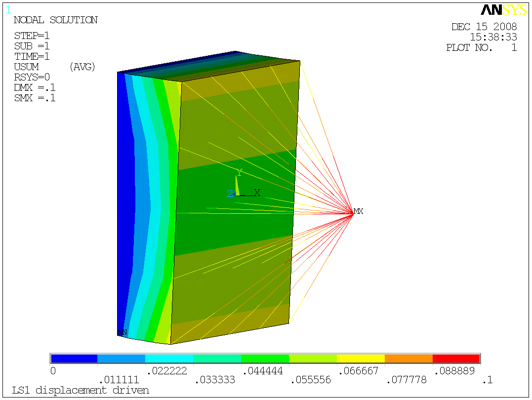Click the TIME=1 text
This screenshot has height=400, width=532.
coord(32,56)
